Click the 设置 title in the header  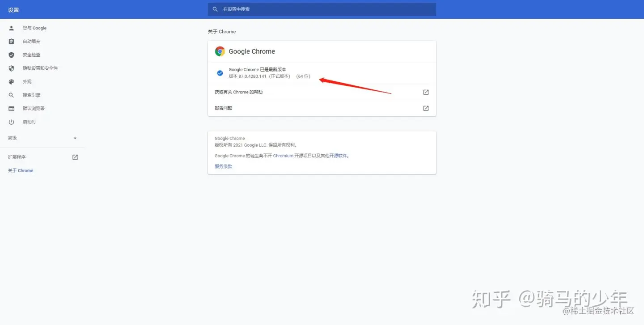click(13, 10)
